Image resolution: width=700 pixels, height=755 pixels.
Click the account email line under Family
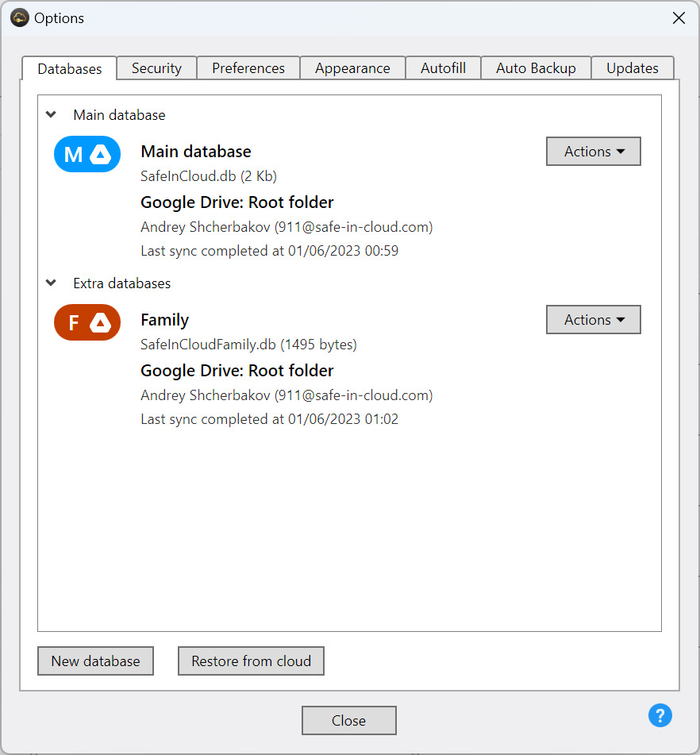pyautogui.click(x=287, y=395)
